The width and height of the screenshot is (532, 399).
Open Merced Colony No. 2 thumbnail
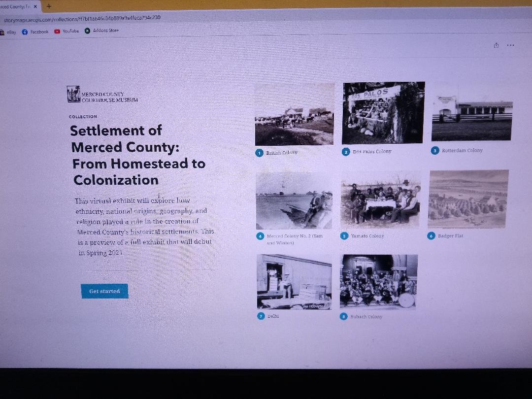[x=294, y=199]
